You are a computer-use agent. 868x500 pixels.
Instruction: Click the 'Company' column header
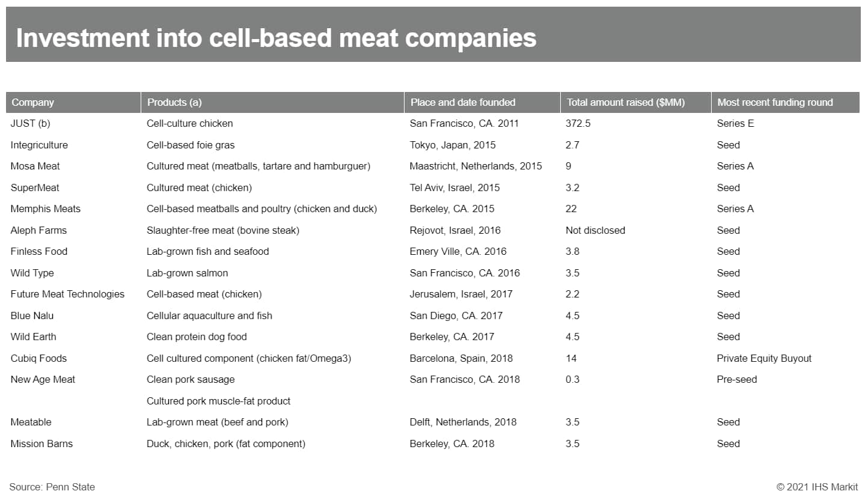point(33,102)
